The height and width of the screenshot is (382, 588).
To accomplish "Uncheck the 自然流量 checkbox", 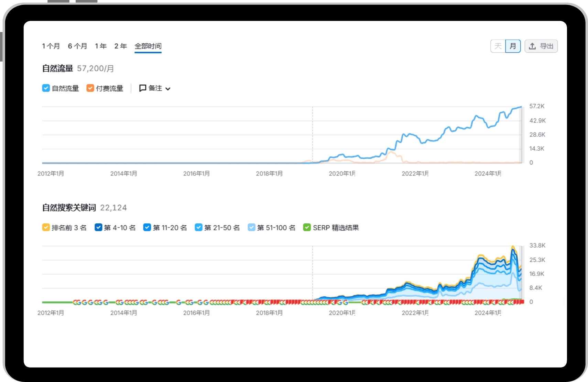I will point(46,88).
